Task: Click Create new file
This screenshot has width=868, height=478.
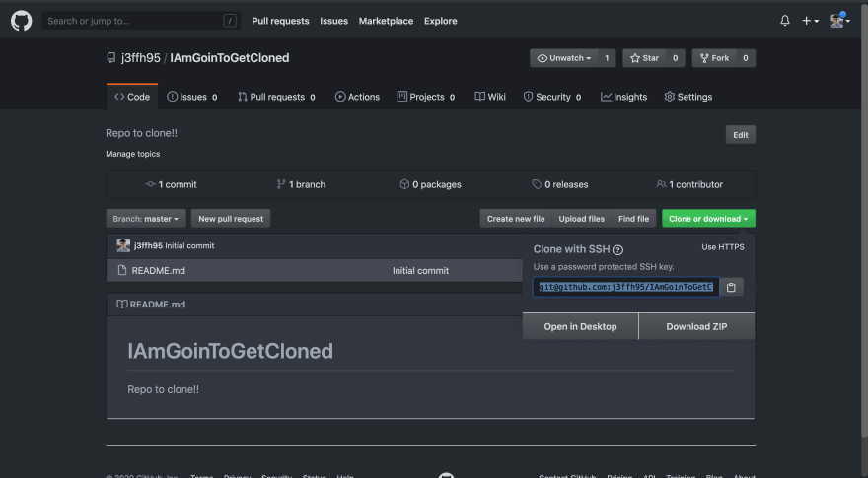Action: [x=515, y=219]
